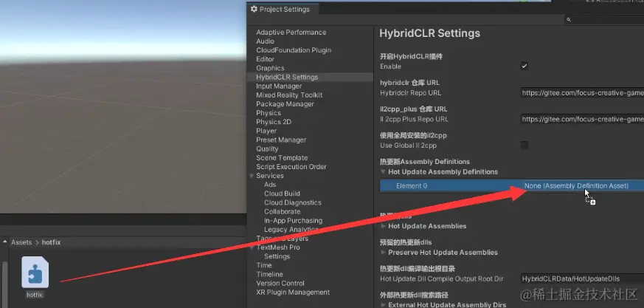Open Time settings

pyautogui.click(x=263, y=265)
